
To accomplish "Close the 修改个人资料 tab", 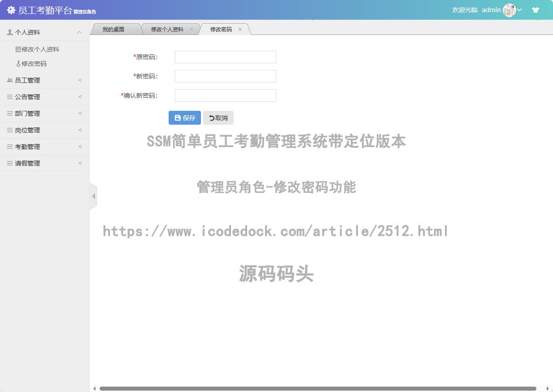I will 192,29.
